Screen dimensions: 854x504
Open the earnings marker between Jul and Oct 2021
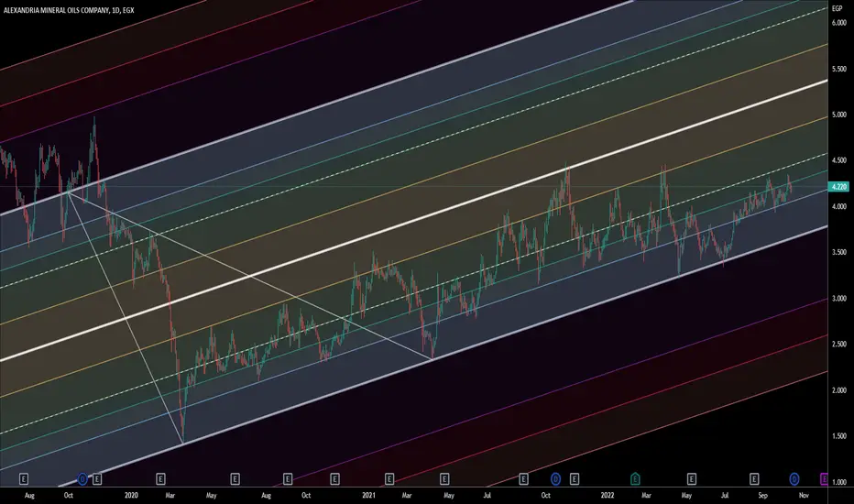point(523,479)
